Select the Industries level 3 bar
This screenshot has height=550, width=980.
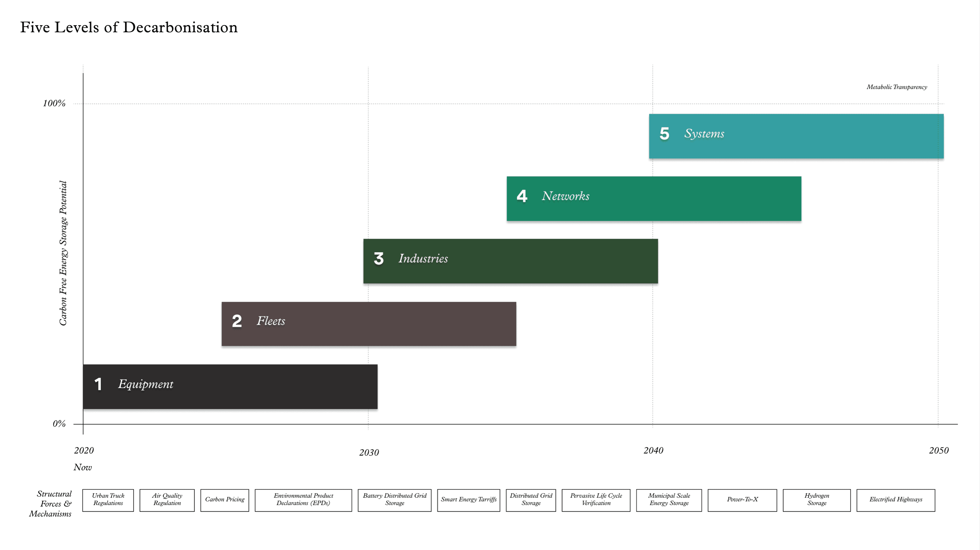[510, 261]
